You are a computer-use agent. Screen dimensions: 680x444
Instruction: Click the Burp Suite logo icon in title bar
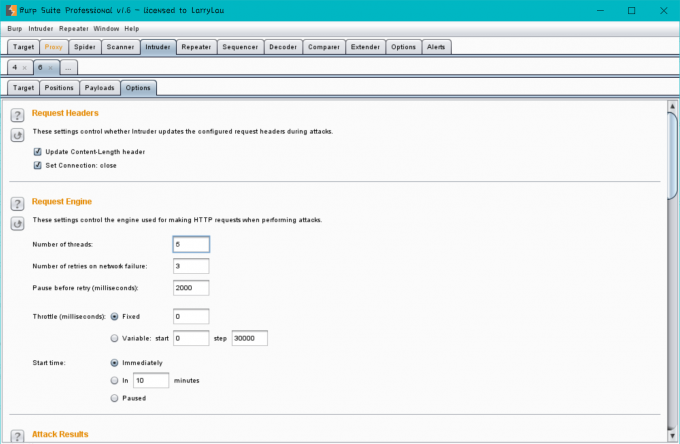[x=11, y=10]
